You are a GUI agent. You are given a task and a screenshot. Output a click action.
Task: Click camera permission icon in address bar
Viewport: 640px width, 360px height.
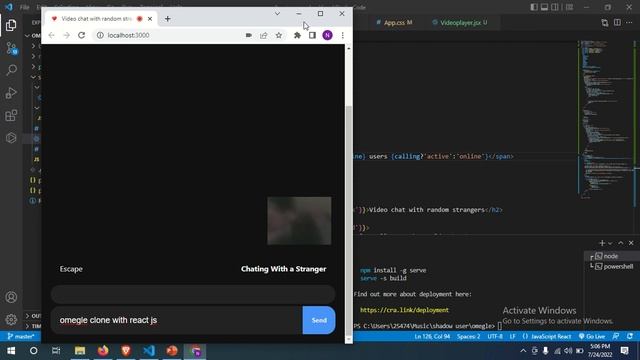249,36
